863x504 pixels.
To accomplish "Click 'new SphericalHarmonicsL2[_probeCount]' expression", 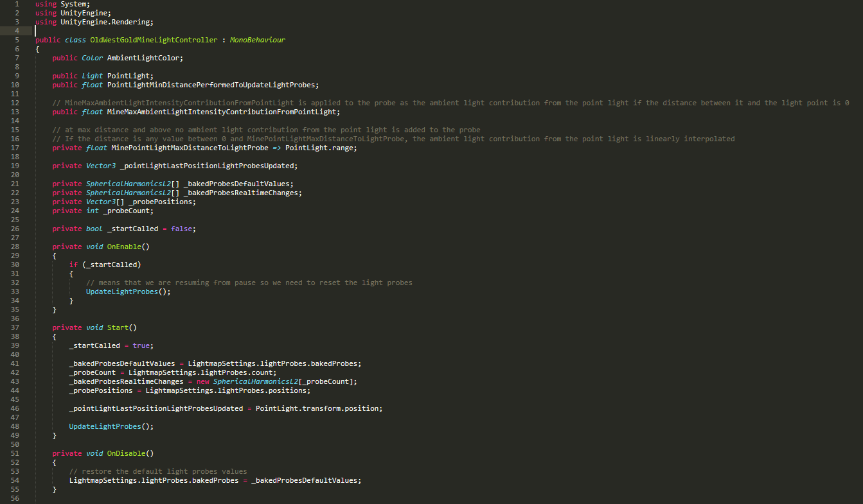I will pos(276,381).
